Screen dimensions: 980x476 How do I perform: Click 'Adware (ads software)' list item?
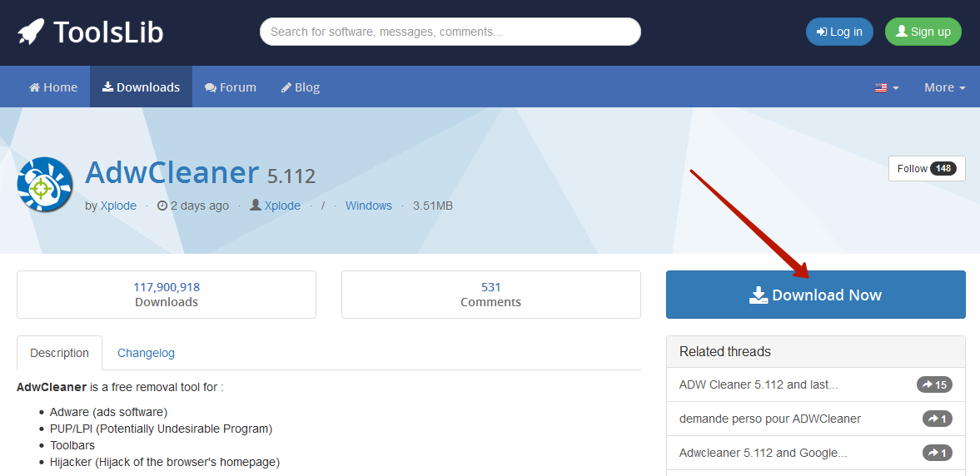[x=109, y=412]
